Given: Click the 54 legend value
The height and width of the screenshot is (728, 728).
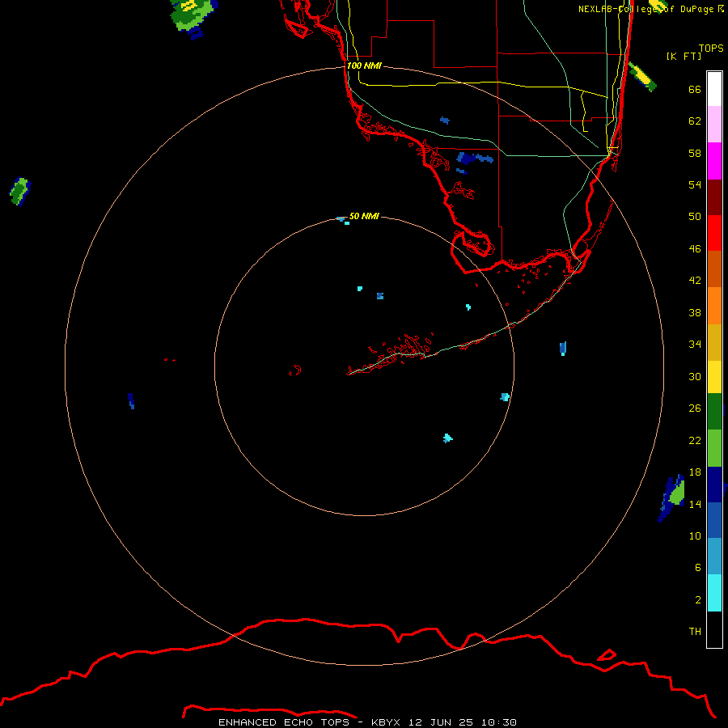Looking at the screenshot, I should tap(695, 184).
